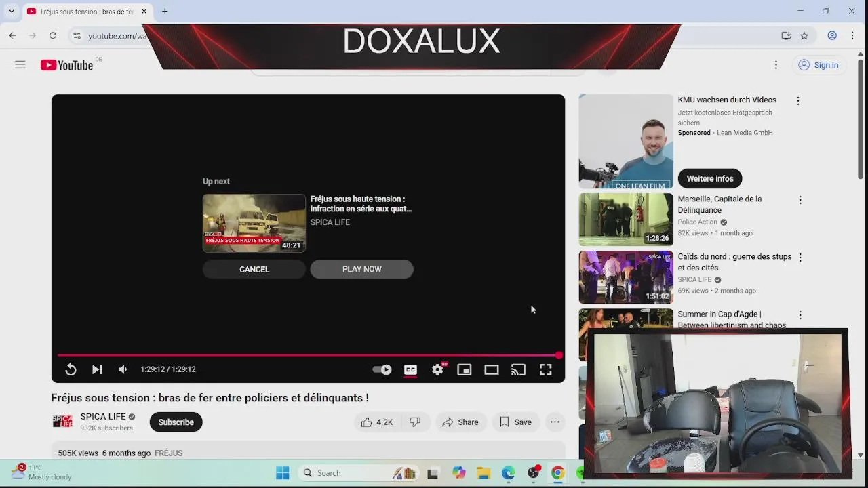View site information icon in address bar
The image size is (868, 488).
tap(77, 35)
